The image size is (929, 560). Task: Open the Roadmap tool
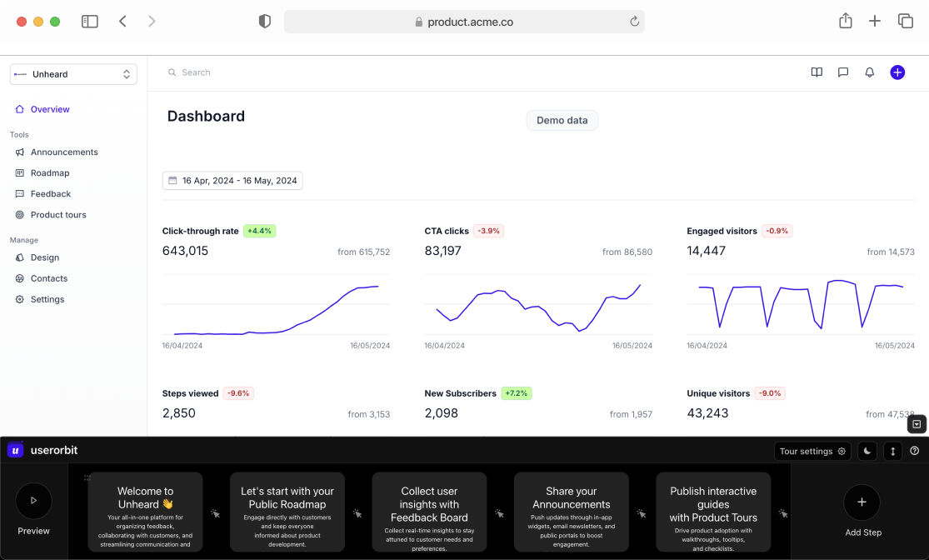[52, 172]
